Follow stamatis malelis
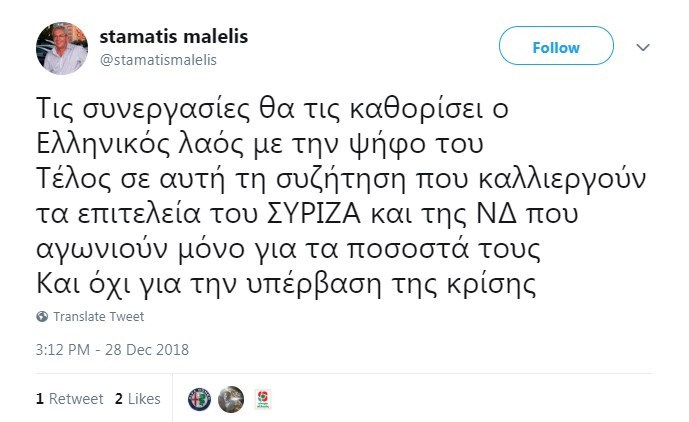This screenshot has width=689, height=422. coord(556,46)
